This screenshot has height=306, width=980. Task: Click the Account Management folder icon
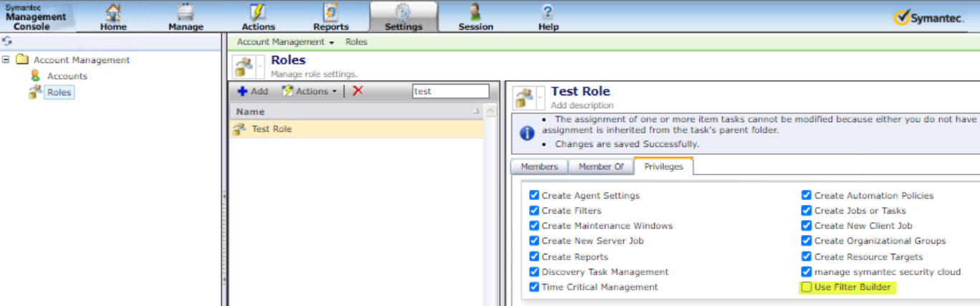click(21, 59)
